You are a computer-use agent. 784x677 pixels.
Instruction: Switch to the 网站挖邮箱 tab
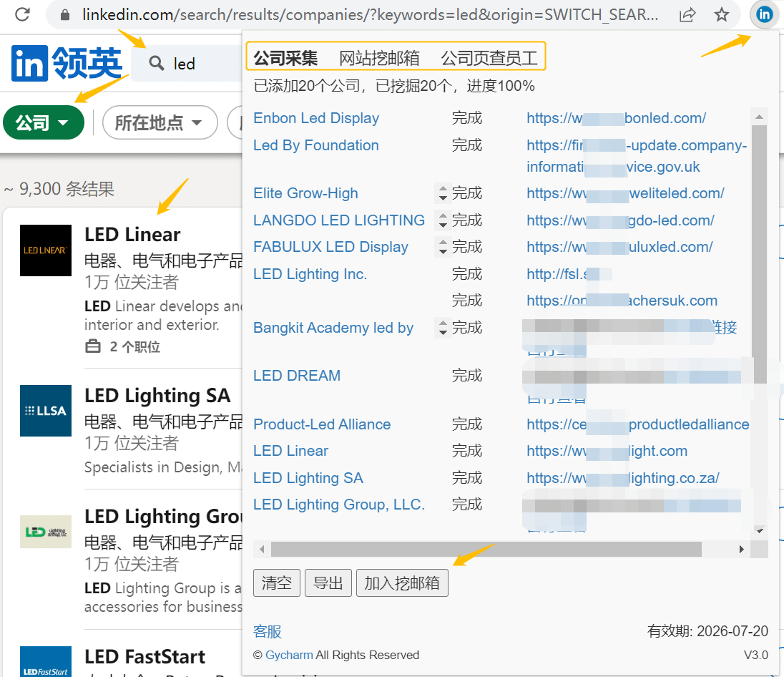coord(379,58)
